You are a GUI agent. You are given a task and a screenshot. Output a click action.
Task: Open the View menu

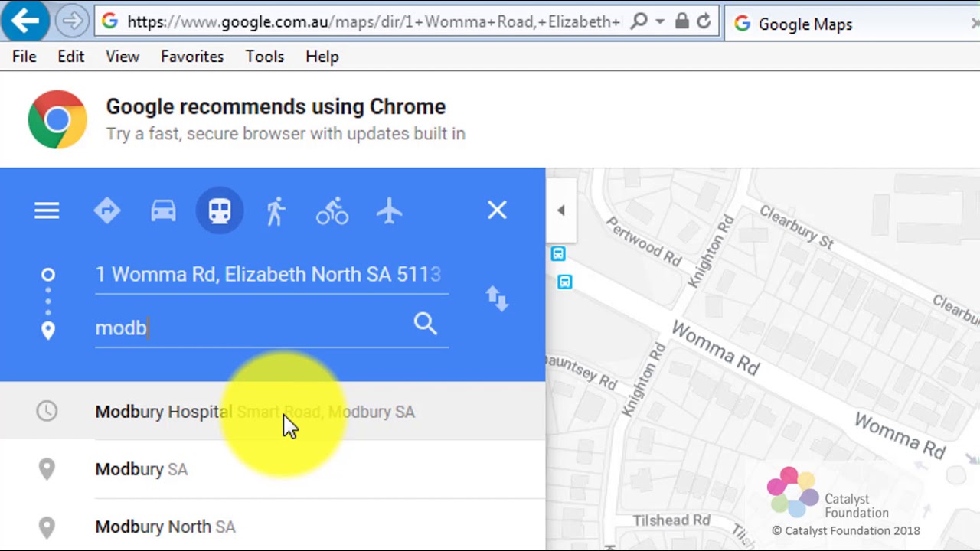[122, 57]
